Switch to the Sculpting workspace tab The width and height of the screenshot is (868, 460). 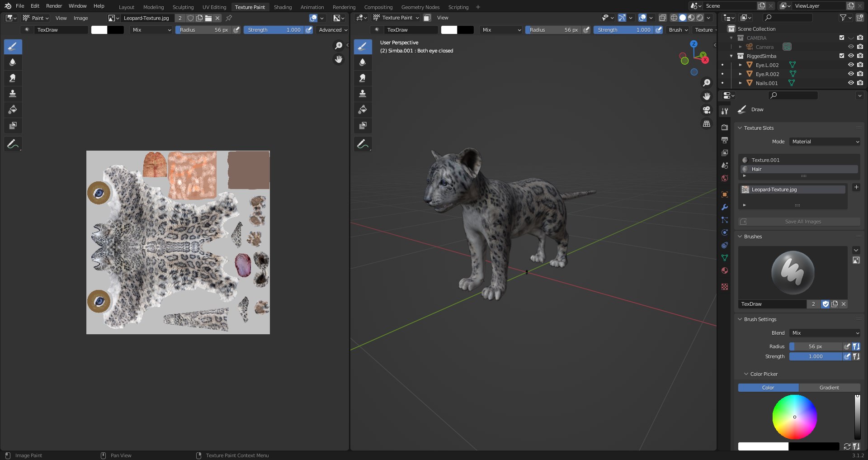pyautogui.click(x=183, y=7)
